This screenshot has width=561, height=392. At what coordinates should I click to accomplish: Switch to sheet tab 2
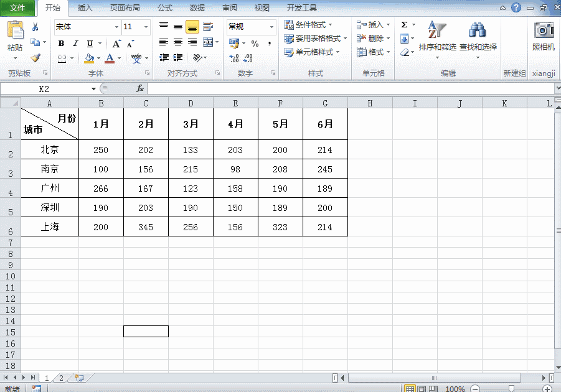[x=61, y=378]
